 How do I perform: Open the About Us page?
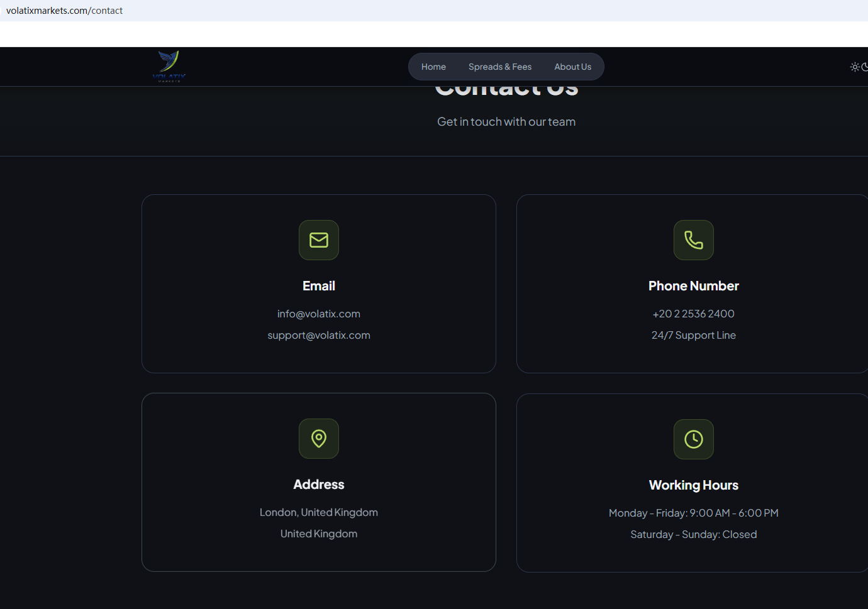[x=572, y=67]
